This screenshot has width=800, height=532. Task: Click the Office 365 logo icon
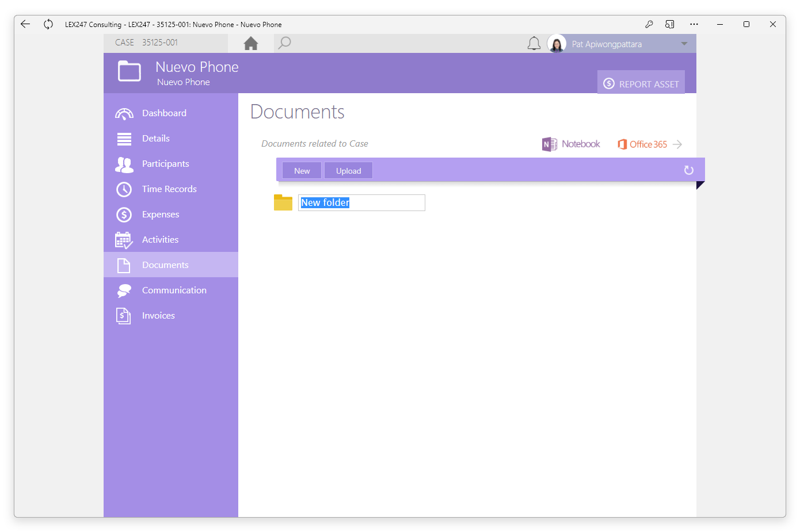click(622, 144)
